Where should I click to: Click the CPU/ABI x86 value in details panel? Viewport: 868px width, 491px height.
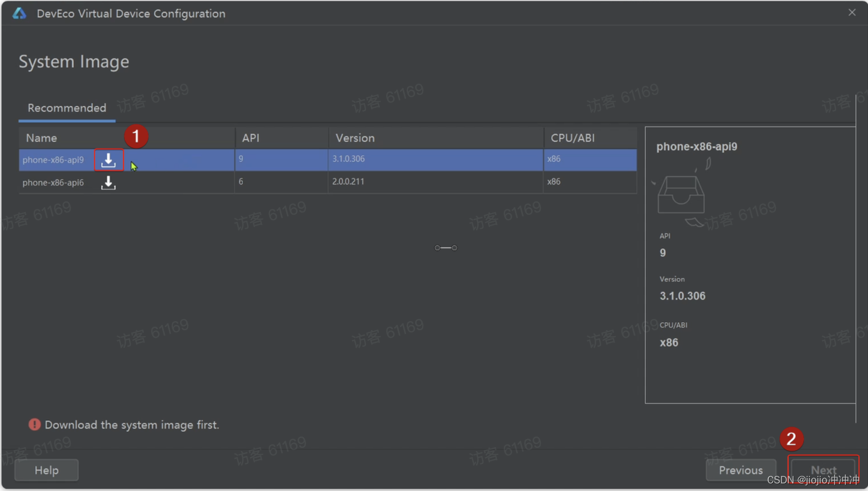click(x=669, y=343)
